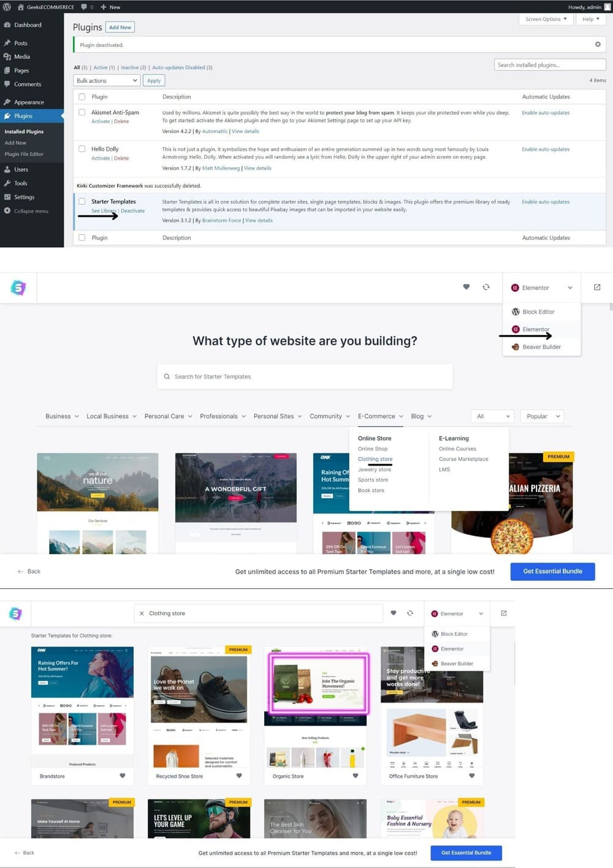Dismiss the Plugin deactivated notice

[x=598, y=44]
